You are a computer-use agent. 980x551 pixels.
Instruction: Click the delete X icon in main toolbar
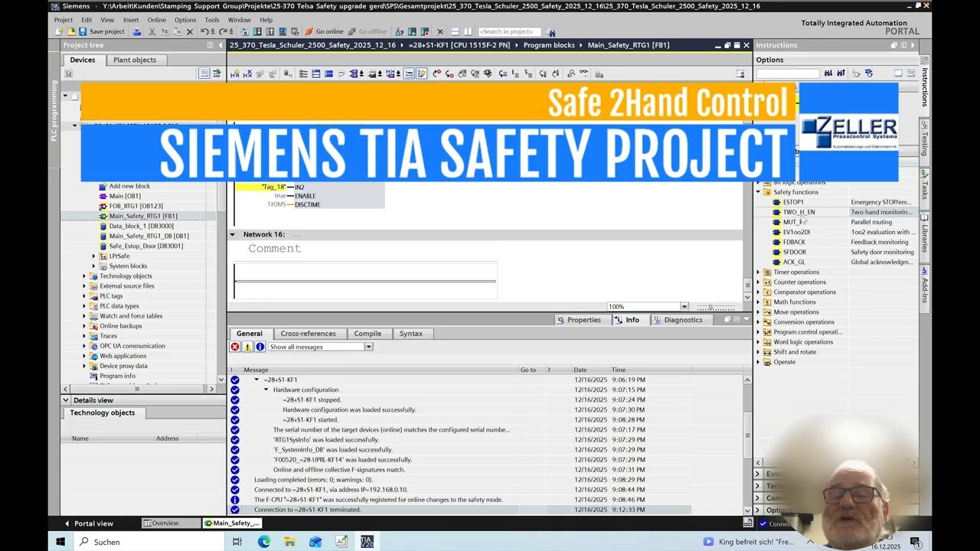pyautogui.click(x=190, y=31)
